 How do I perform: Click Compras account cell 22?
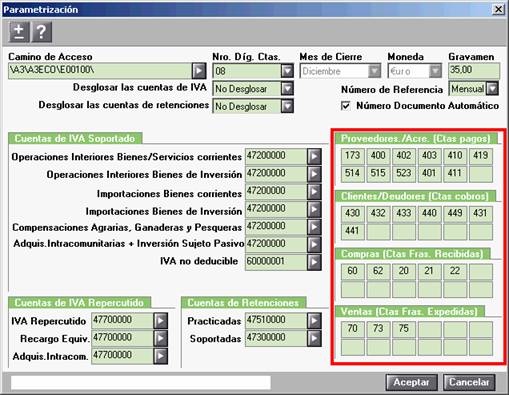coord(455,271)
